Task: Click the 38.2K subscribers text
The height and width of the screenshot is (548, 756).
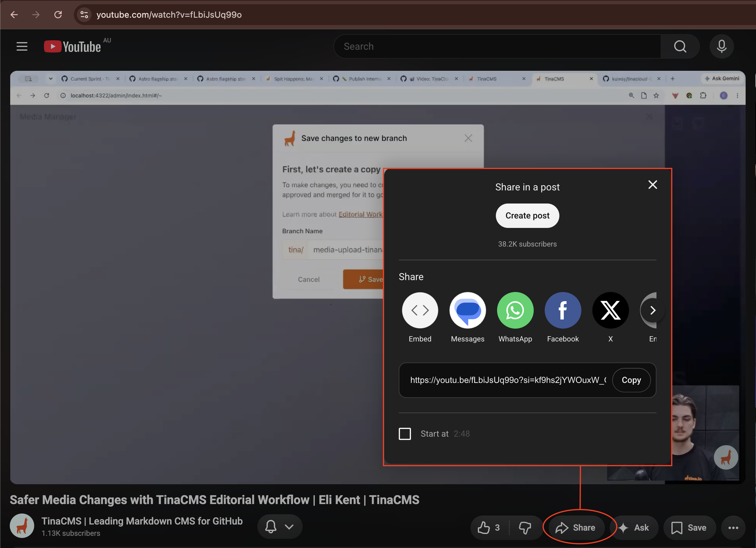Action: point(527,244)
